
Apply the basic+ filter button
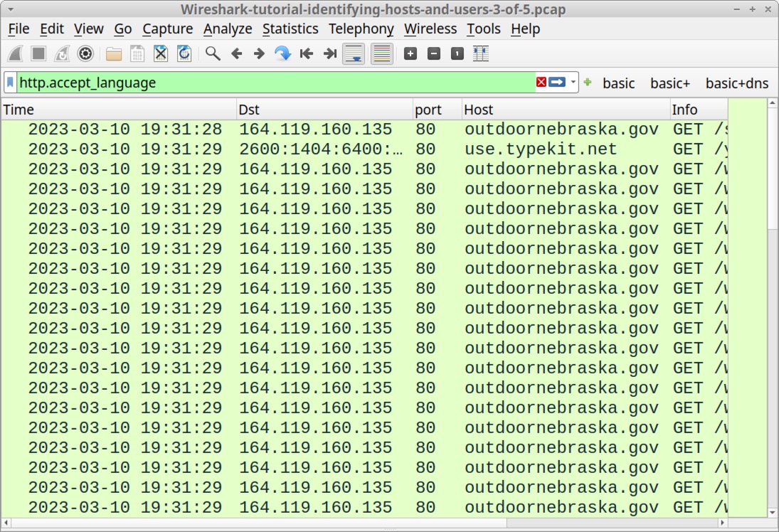670,83
